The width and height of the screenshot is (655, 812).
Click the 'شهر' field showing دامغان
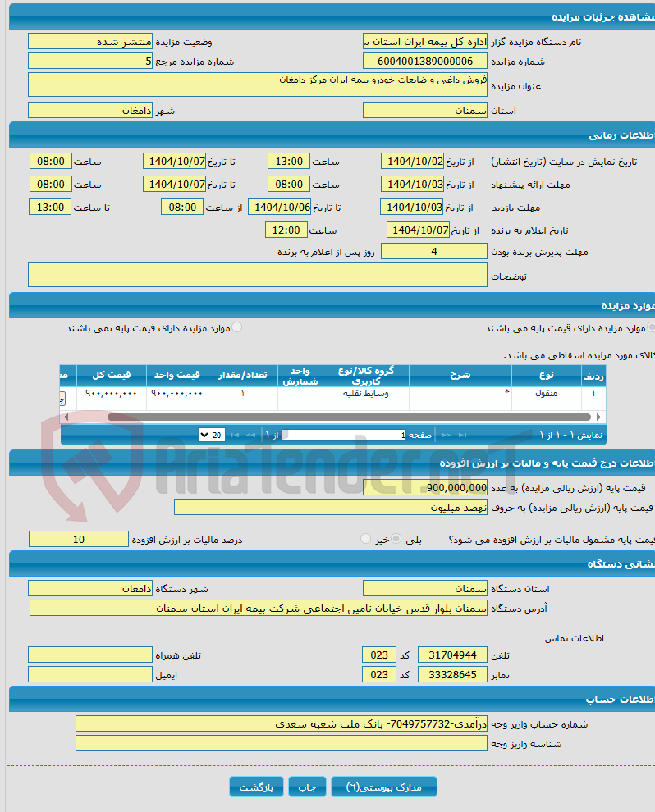click(90, 110)
